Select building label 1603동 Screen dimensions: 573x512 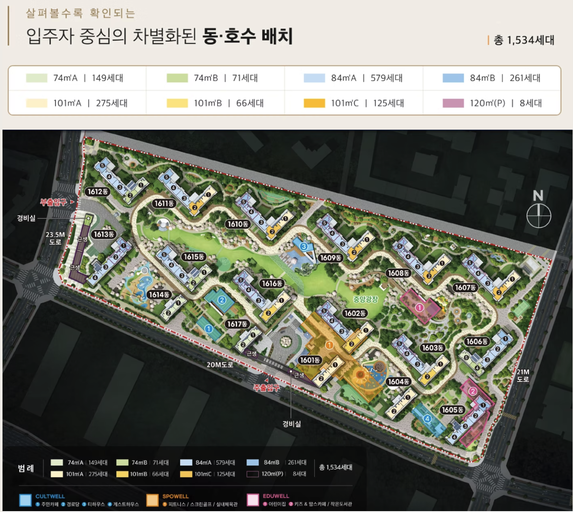coord(433,348)
